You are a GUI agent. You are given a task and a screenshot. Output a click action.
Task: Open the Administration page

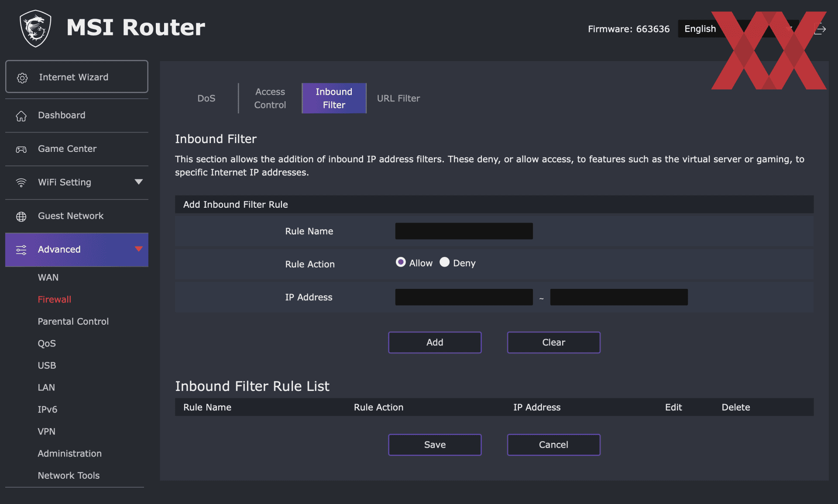pos(70,453)
